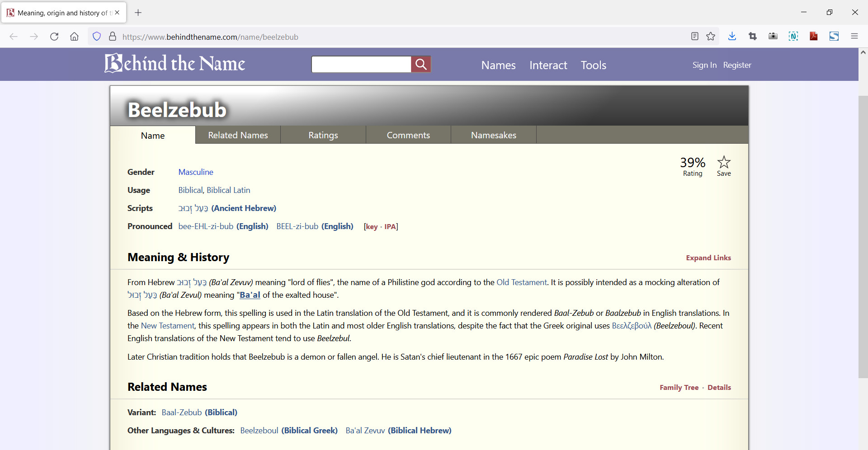
Task: Click the tracking protection shield icon
Action: click(97, 37)
